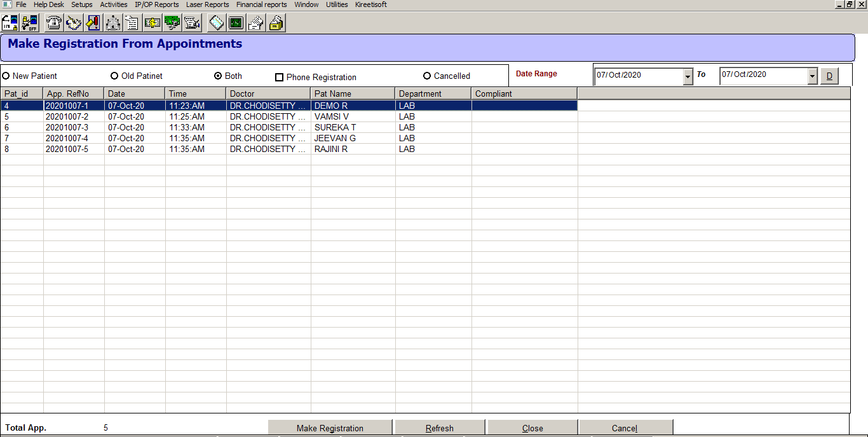Choose the Cancelled radio button

click(427, 76)
